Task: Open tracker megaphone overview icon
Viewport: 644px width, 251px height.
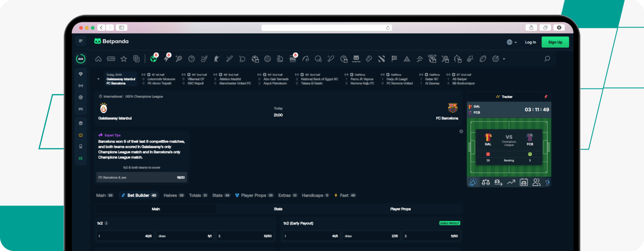Action: click(473, 182)
